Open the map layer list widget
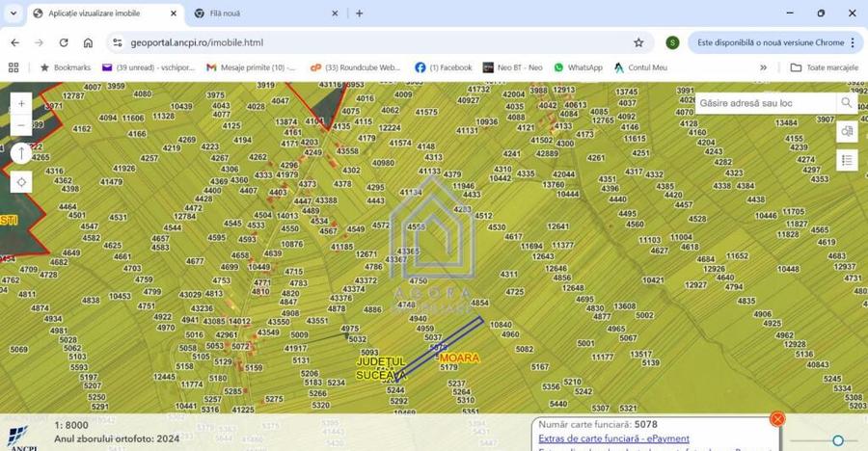Screen dimensions: 868x451 point(847,160)
